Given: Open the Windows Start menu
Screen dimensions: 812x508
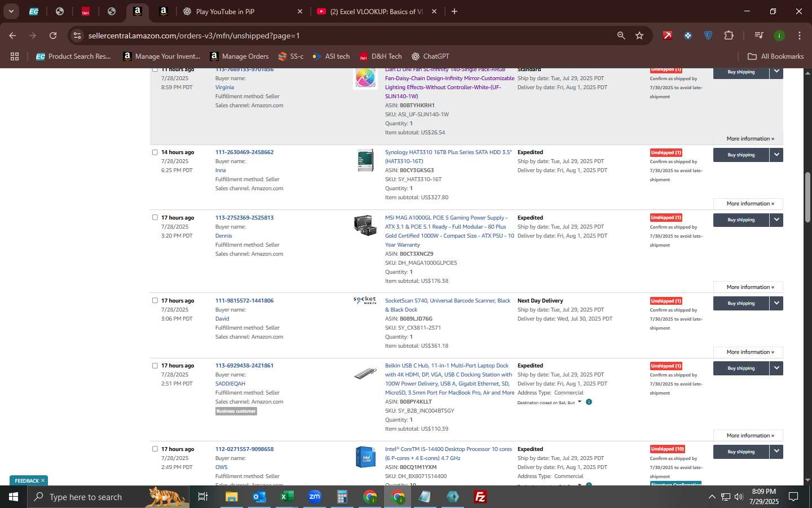Looking at the screenshot, I should coord(14,497).
